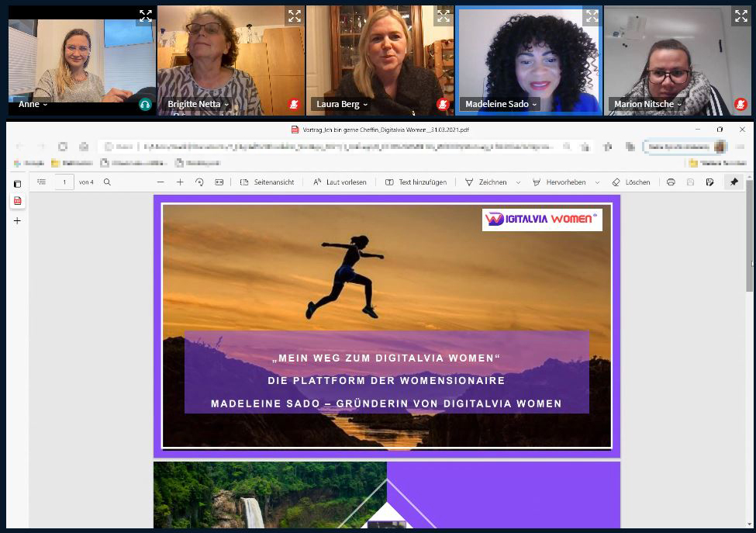Expand Brigitte Netta's video to fullscreen
The height and width of the screenshot is (533, 756).
tap(295, 16)
